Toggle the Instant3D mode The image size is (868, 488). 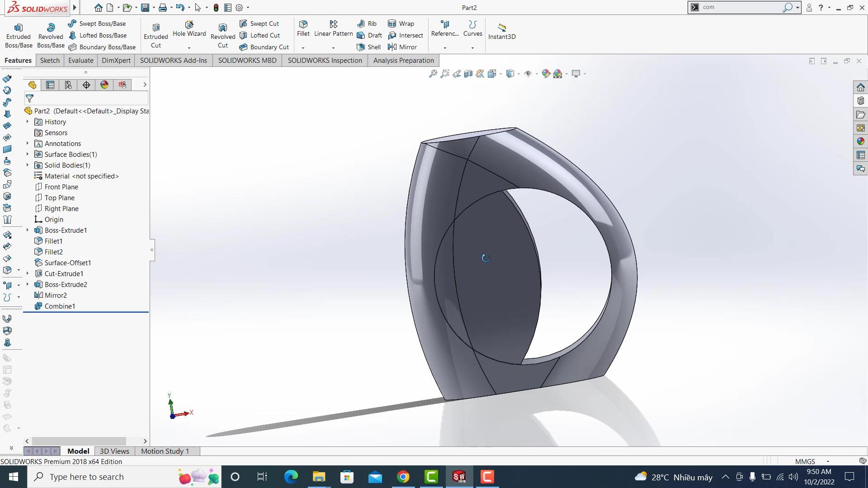[x=502, y=31]
